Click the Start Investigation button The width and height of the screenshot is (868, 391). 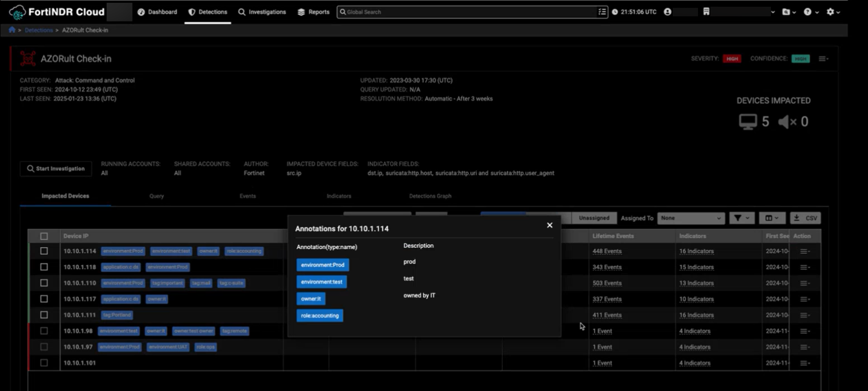[x=56, y=169]
